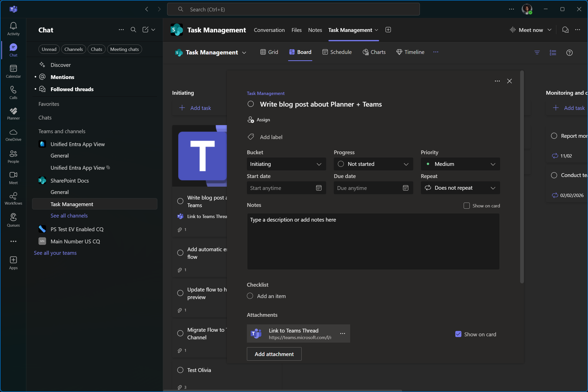Mark Write blog post task complete in details
Screen dimensions: 588x392
click(251, 104)
